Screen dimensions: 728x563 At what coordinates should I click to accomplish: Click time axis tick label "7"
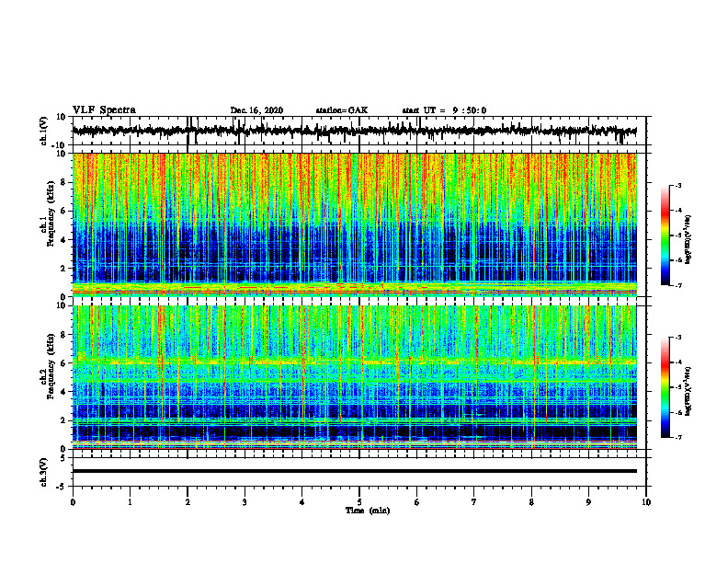click(x=474, y=502)
